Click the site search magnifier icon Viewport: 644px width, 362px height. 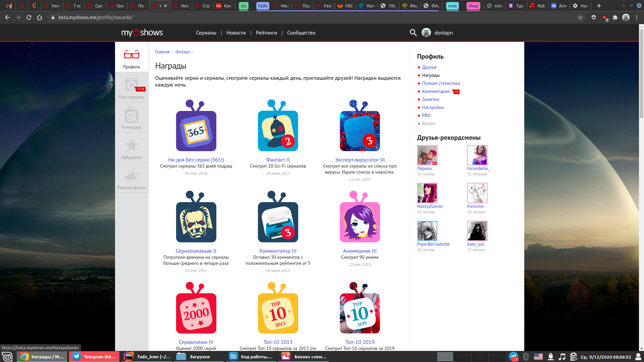(x=413, y=33)
